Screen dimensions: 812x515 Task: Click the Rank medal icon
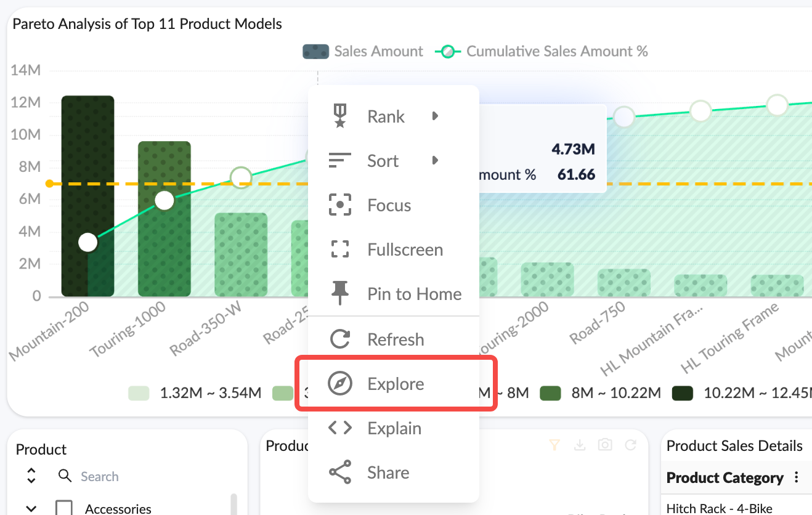(x=339, y=116)
